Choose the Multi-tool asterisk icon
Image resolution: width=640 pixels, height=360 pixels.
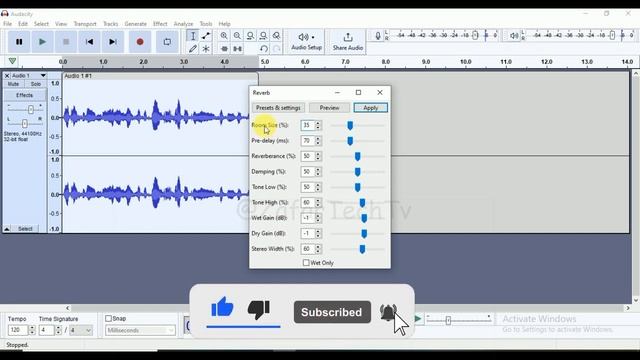pyautogui.click(x=206, y=49)
